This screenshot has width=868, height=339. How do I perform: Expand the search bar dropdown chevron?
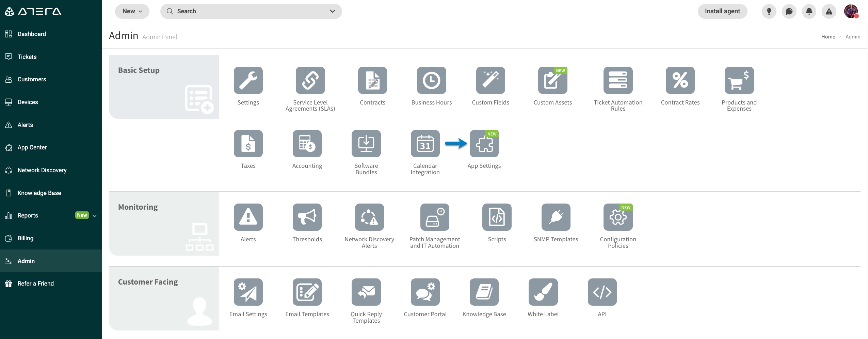pos(332,11)
